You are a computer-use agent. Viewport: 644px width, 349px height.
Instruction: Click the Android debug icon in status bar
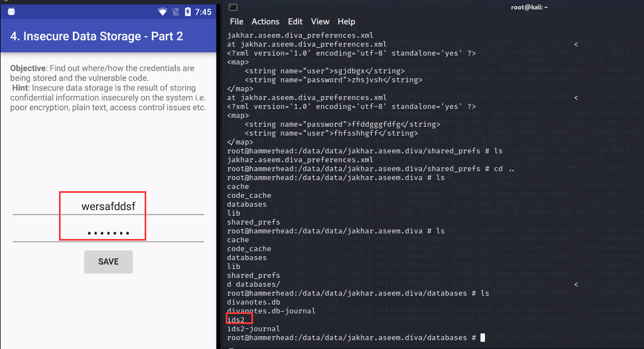12,11
